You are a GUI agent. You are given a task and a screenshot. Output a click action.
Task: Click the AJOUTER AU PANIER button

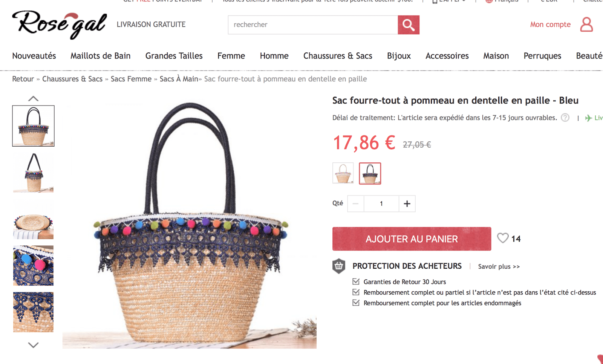pos(412,239)
